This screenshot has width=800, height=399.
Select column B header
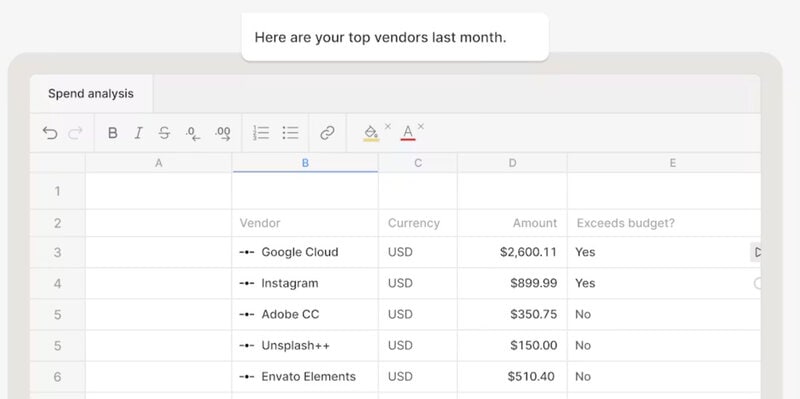pos(305,163)
